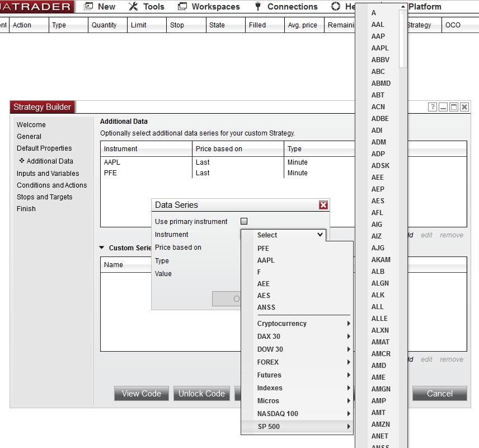This screenshot has width=479, height=448.
Task: Choose AMZN in the SP 500 list
Action: (x=381, y=424)
